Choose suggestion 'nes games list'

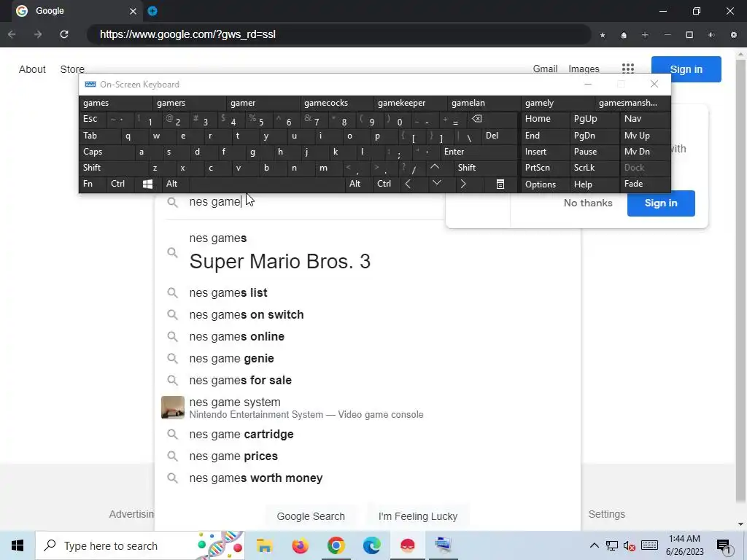point(228,292)
